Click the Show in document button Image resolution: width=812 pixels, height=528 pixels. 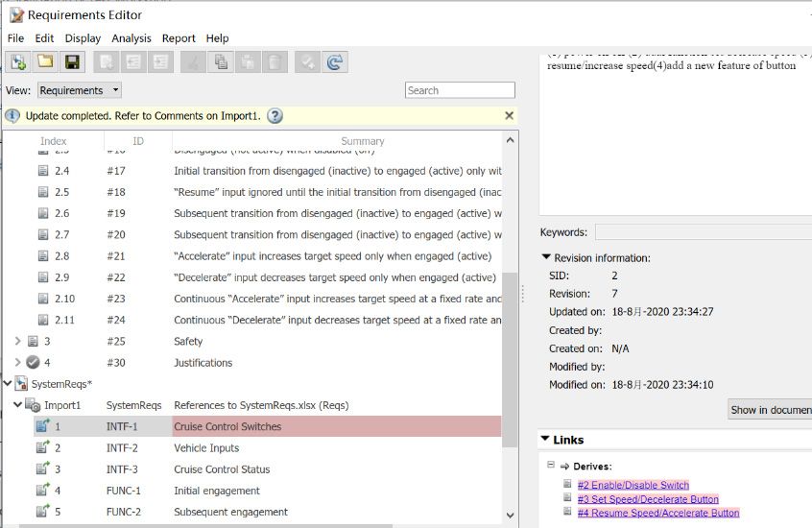coord(770,410)
